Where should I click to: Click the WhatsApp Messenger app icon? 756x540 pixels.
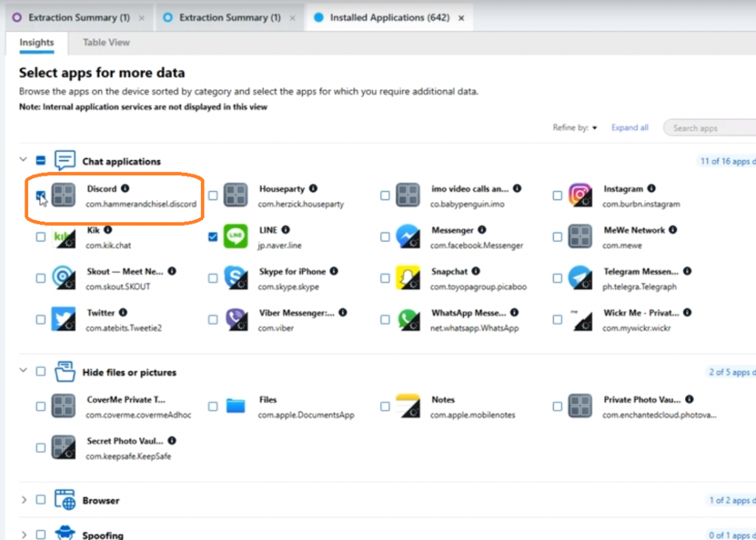coord(408,319)
